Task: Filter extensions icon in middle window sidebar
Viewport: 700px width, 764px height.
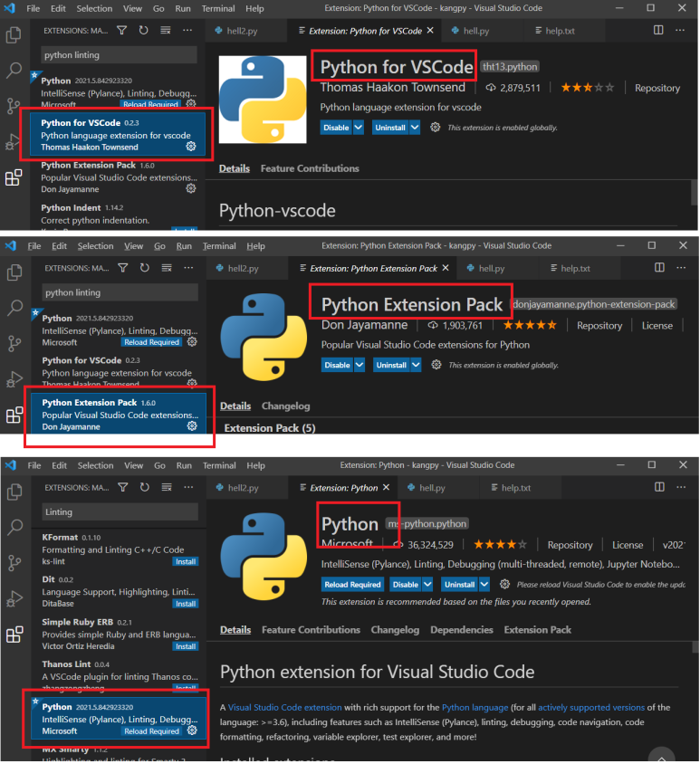Action: point(123,268)
